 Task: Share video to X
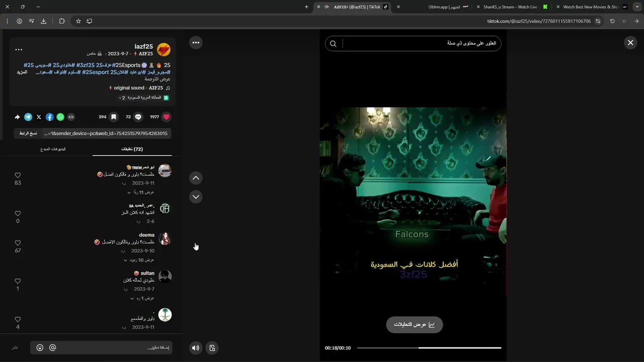pyautogui.click(x=39, y=117)
